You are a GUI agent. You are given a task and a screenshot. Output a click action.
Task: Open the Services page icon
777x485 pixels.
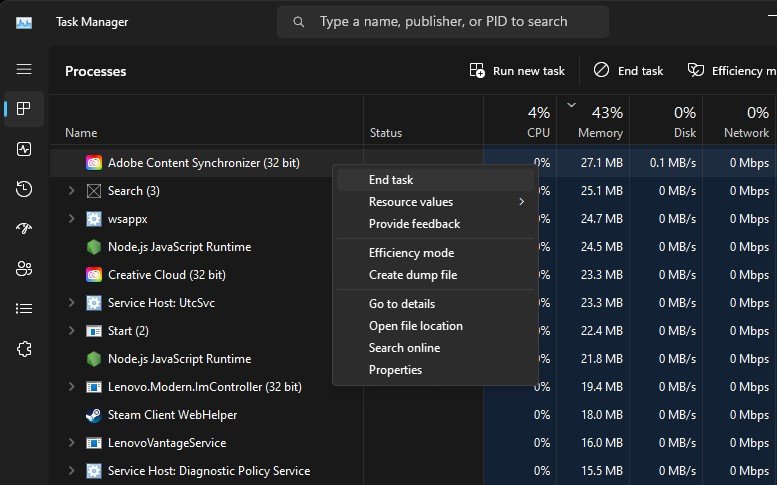(24, 349)
